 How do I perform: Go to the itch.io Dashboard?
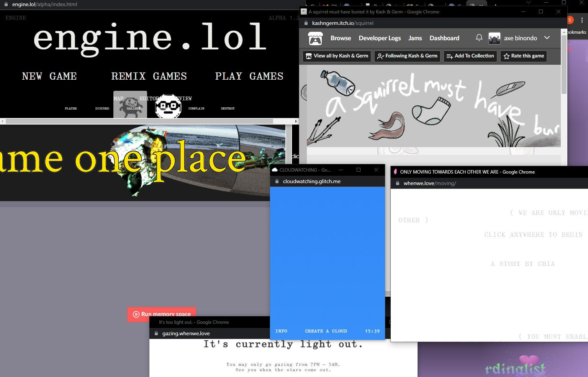[x=444, y=38]
